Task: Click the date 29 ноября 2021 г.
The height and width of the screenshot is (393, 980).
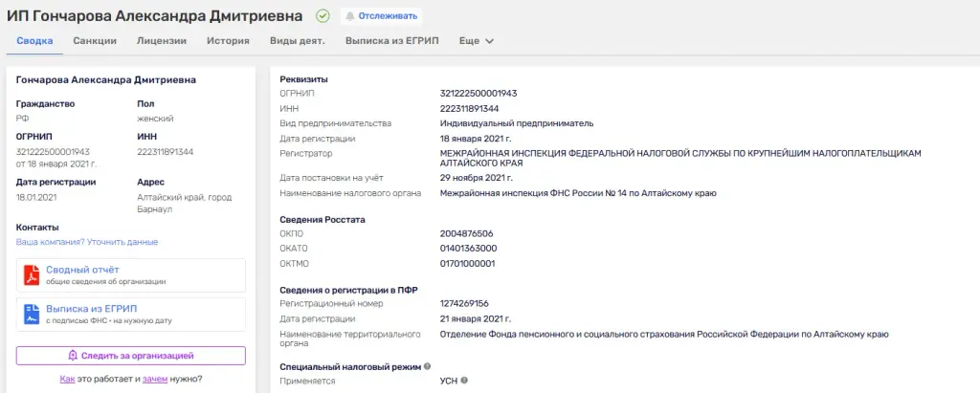Action: click(x=477, y=178)
